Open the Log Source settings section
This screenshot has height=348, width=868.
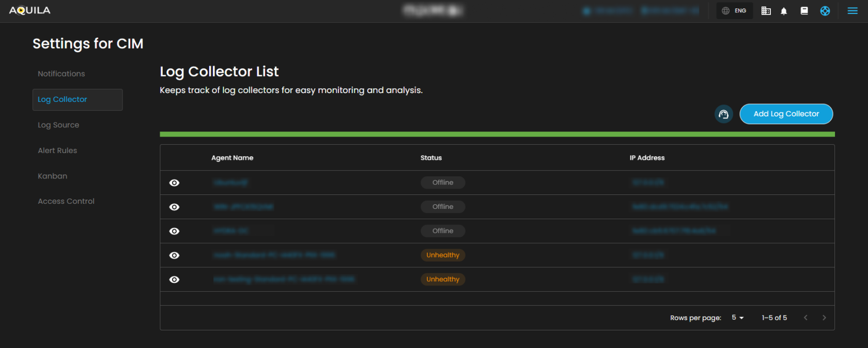click(58, 125)
